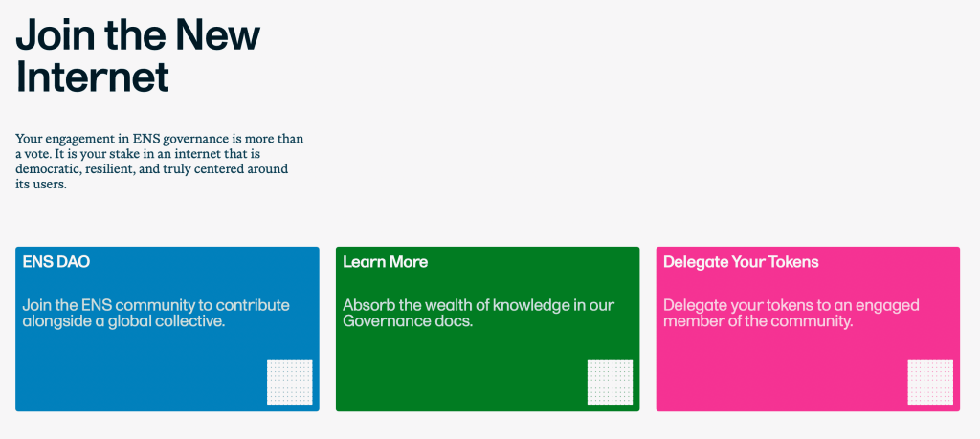The height and width of the screenshot is (439, 980).
Task: Click 'alongside a global collective.' text line
Action: (x=123, y=321)
